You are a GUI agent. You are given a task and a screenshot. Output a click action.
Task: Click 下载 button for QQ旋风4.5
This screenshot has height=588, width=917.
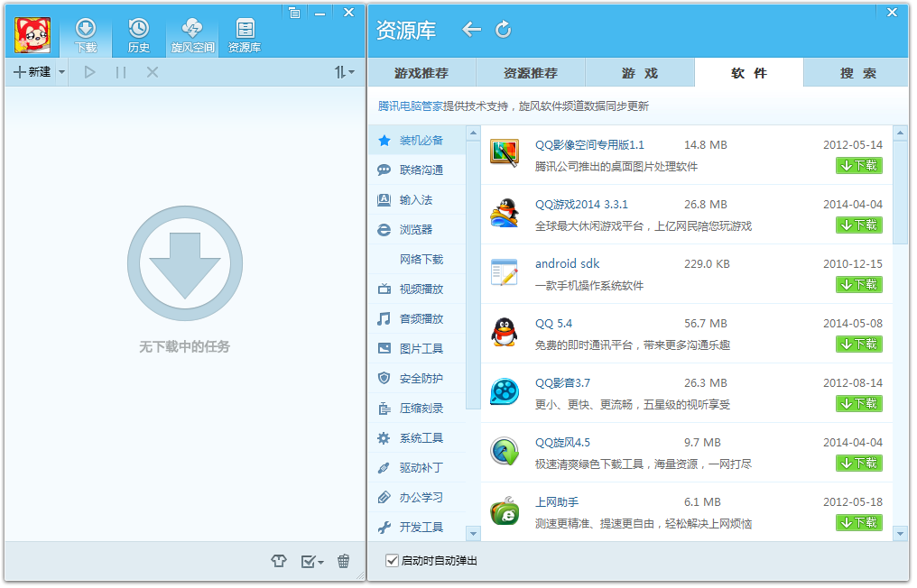click(x=858, y=463)
